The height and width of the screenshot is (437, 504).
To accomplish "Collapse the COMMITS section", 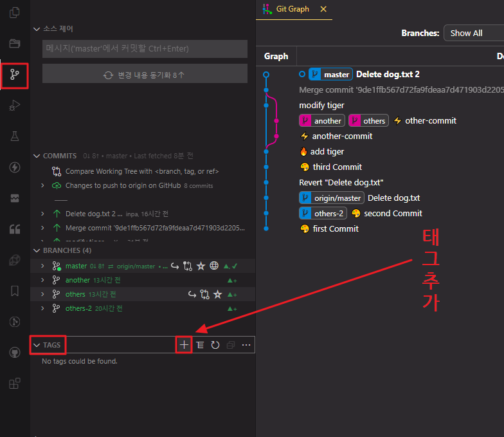I will 37,156.
